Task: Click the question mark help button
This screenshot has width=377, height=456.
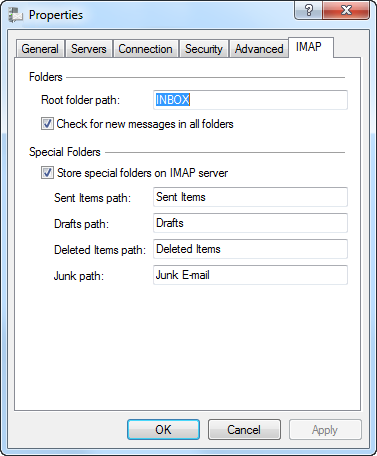Action: point(308,10)
